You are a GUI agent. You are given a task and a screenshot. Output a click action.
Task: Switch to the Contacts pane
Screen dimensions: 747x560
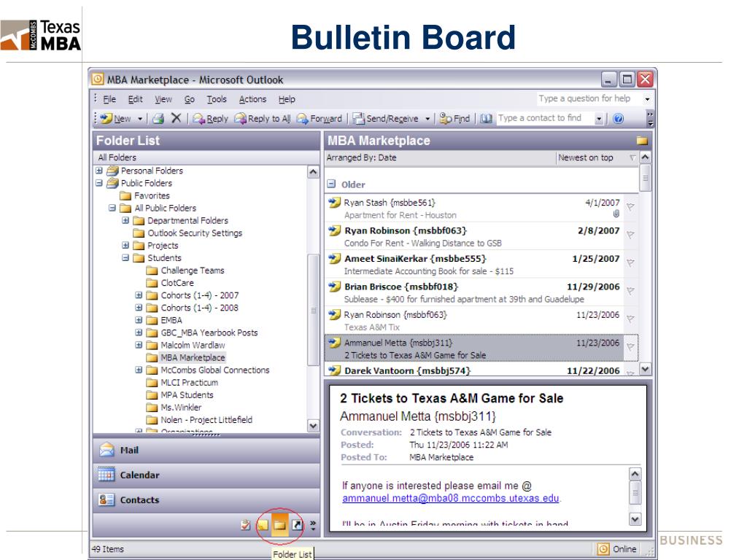coord(206,500)
